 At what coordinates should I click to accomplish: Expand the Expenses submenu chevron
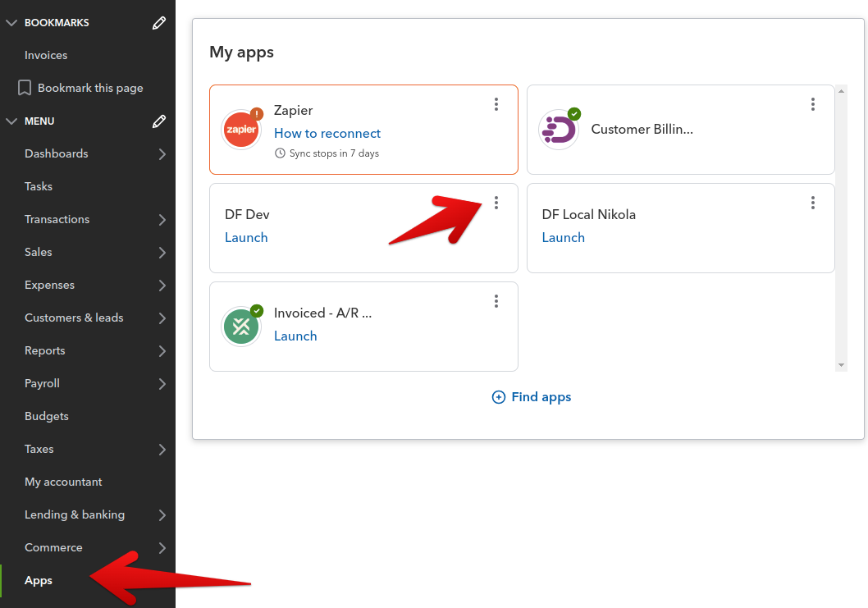[x=162, y=286]
